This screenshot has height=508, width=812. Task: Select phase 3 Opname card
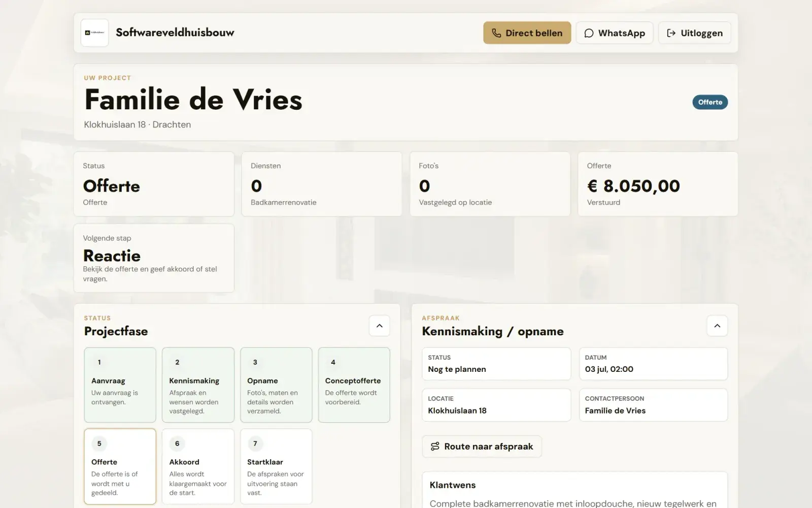point(276,385)
